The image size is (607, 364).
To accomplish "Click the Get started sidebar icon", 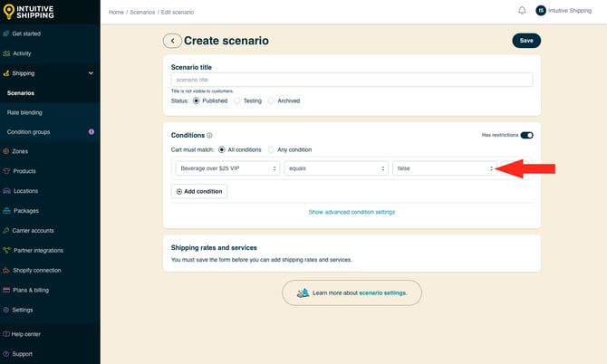I will (6, 34).
